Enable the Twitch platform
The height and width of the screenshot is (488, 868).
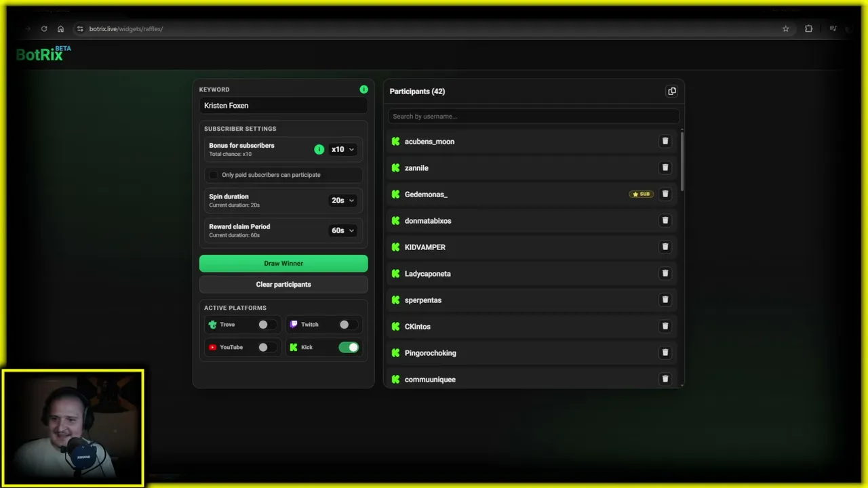(x=348, y=325)
